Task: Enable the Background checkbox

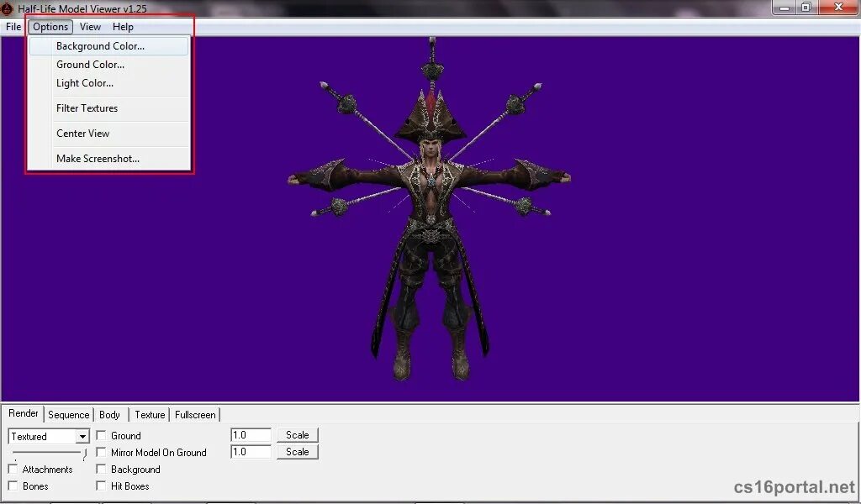Action: (x=101, y=470)
